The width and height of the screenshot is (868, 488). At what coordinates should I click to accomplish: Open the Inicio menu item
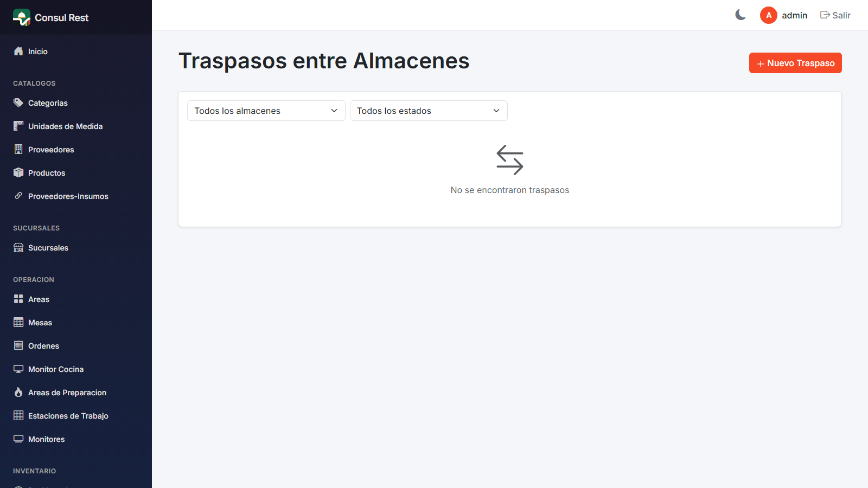pos(76,52)
